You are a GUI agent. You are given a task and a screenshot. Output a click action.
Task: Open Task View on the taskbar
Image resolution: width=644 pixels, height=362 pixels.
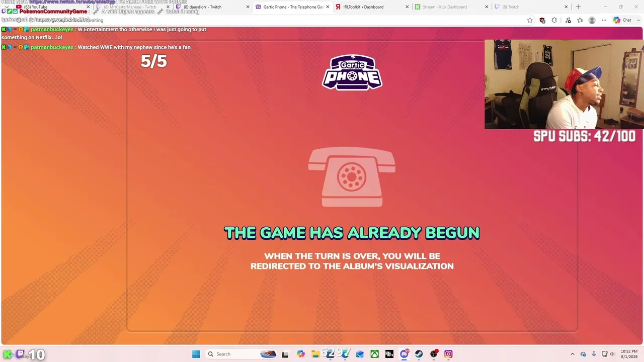285,354
